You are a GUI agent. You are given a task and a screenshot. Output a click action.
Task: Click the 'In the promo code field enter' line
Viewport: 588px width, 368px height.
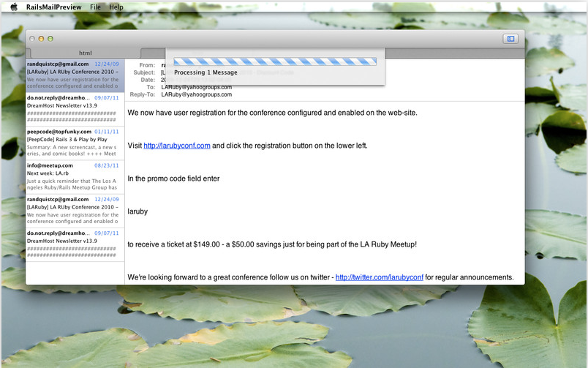[x=173, y=179]
